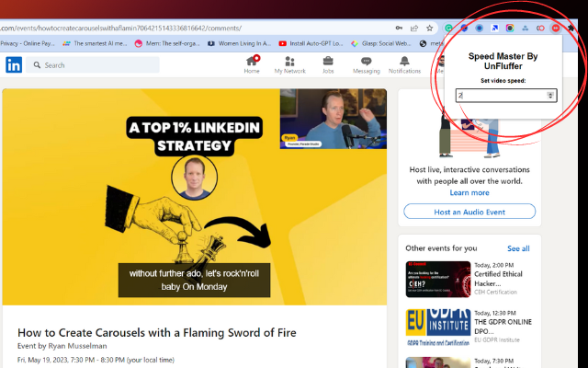Click 'Event by Ryan Musselman' text
Screen dimensions: 588x368
[62, 346]
